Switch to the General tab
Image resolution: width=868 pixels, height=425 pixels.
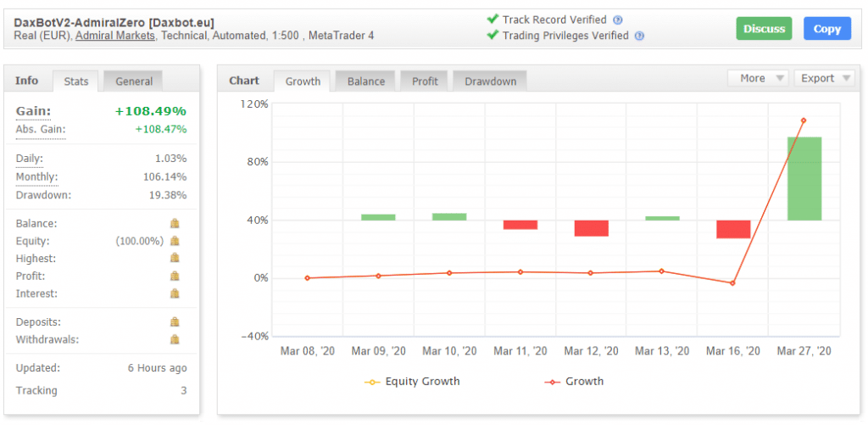click(133, 81)
